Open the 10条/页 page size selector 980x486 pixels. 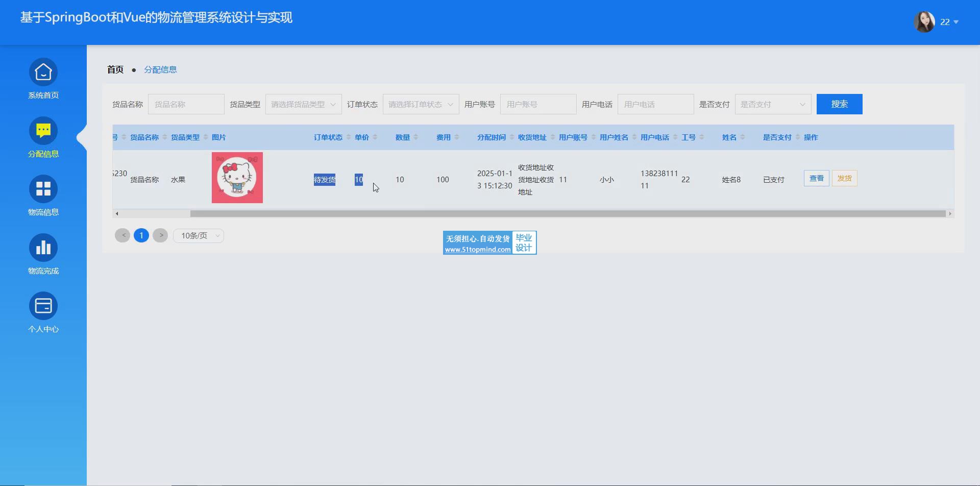click(199, 236)
